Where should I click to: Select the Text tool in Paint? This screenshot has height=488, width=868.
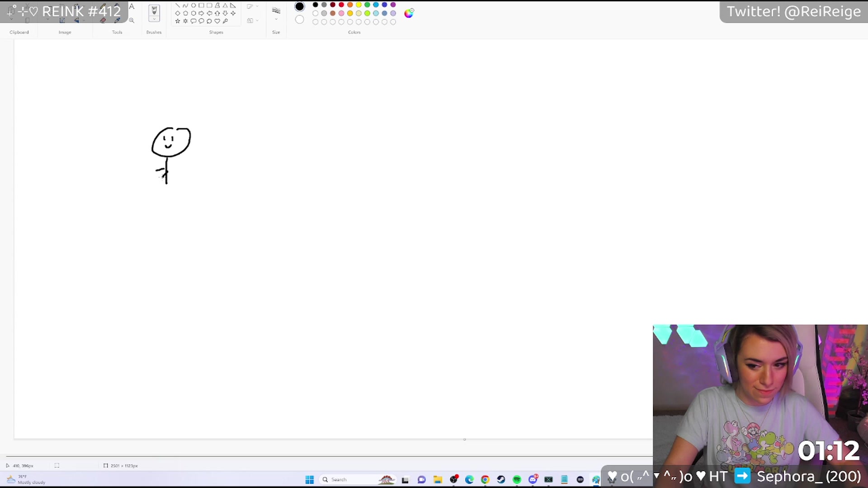point(132,6)
